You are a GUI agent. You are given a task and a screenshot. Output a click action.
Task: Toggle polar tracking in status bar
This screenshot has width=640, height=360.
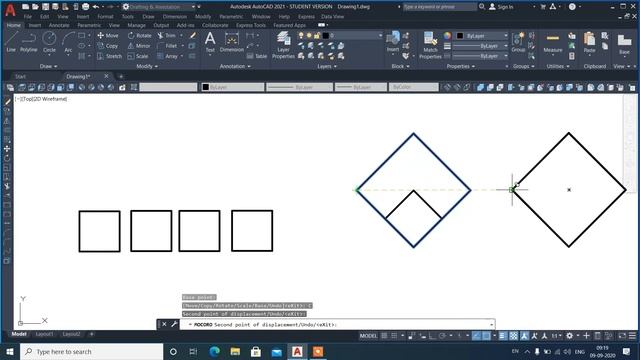(442, 336)
